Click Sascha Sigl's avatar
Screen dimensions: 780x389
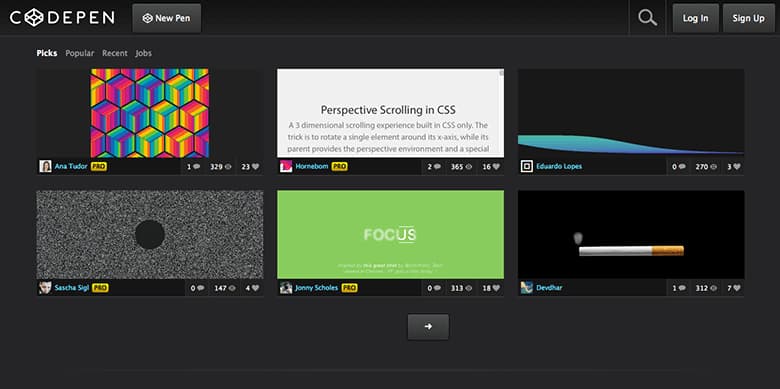45,288
